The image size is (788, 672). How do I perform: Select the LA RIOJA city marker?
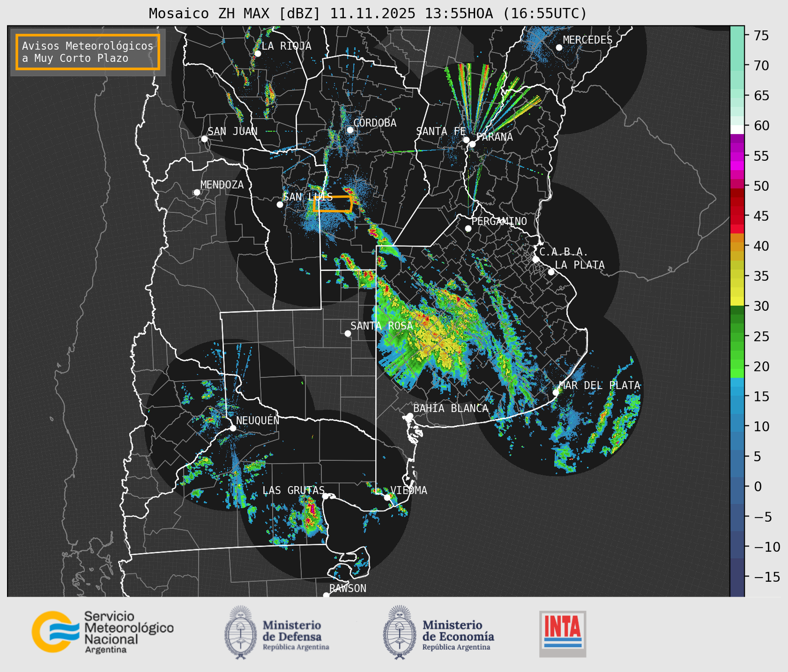(257, 54)
